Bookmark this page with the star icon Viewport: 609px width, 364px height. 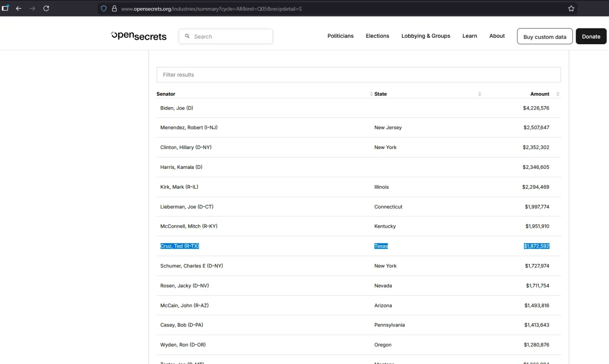click(x=571, y=9)
